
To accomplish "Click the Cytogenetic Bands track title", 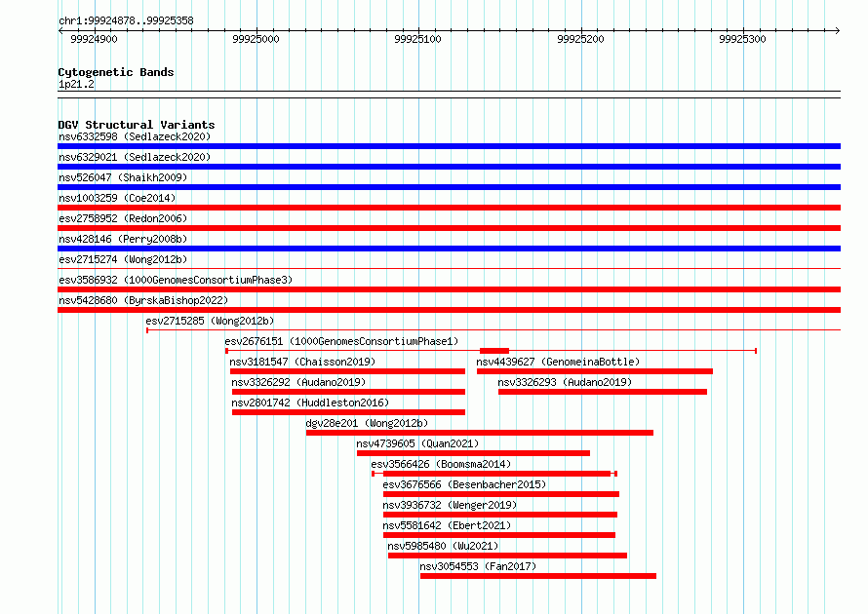I will 116,72.
